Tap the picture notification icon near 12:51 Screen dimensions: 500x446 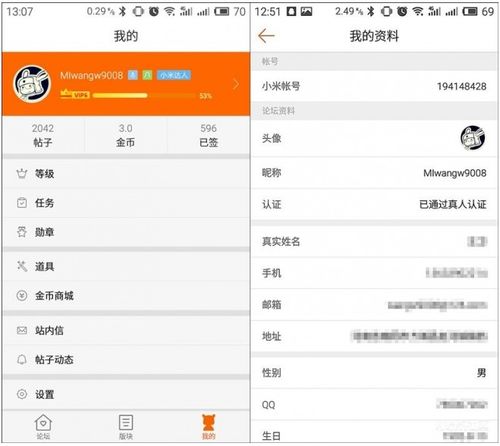(306, 12)
